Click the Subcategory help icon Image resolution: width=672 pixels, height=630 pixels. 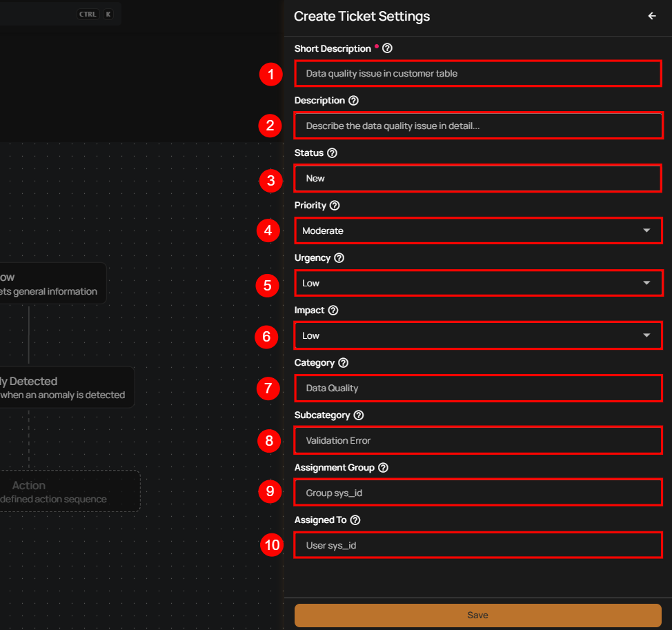click(x=358, y=415)
